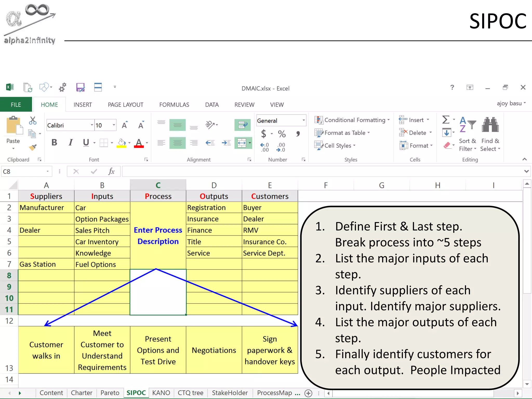Click the Name Box showing C8
This screenshot has height=399, width=532.
point(26,171)
